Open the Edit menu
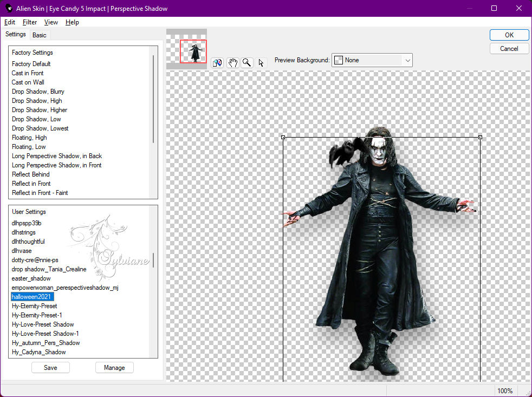Image resolution: width=532 pixels, height=397 pixels. click(10, 22)
